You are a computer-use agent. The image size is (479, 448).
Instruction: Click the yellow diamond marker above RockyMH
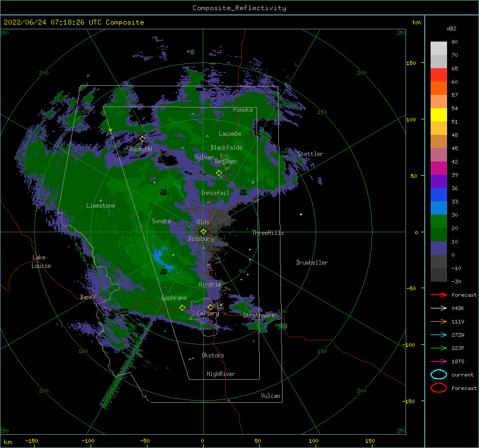point(142,139)
